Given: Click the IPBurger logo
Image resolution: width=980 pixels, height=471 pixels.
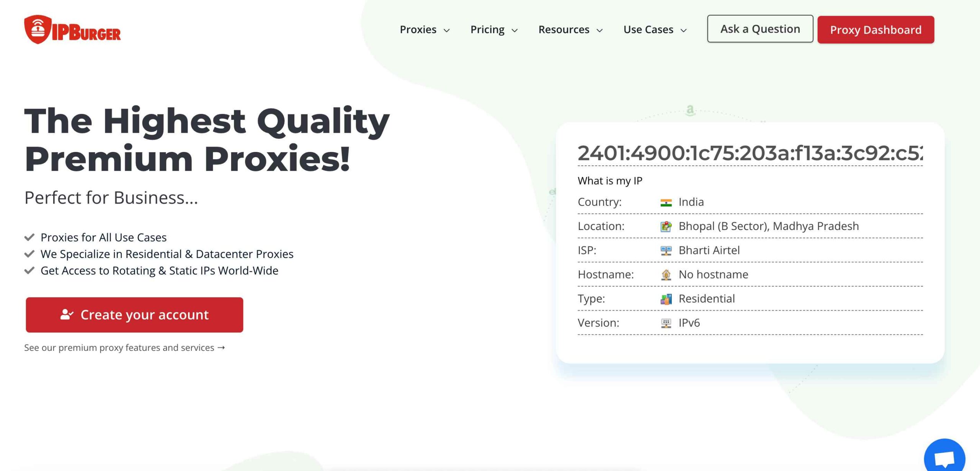Looking at the screenshot, I should (72, 29).
